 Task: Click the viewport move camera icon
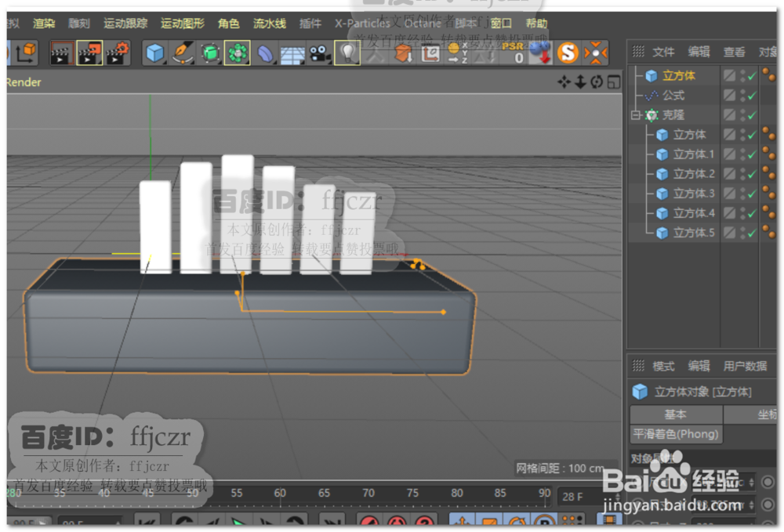pos(564,82)
